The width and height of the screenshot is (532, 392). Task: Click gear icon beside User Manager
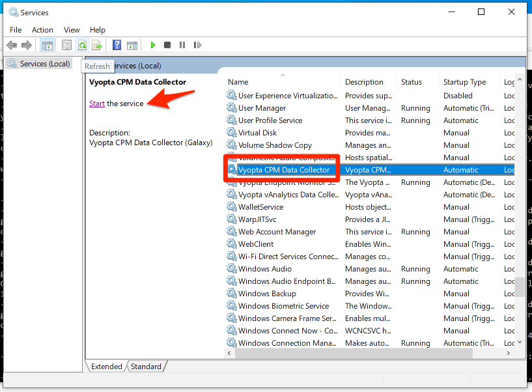tap(232, 108)
